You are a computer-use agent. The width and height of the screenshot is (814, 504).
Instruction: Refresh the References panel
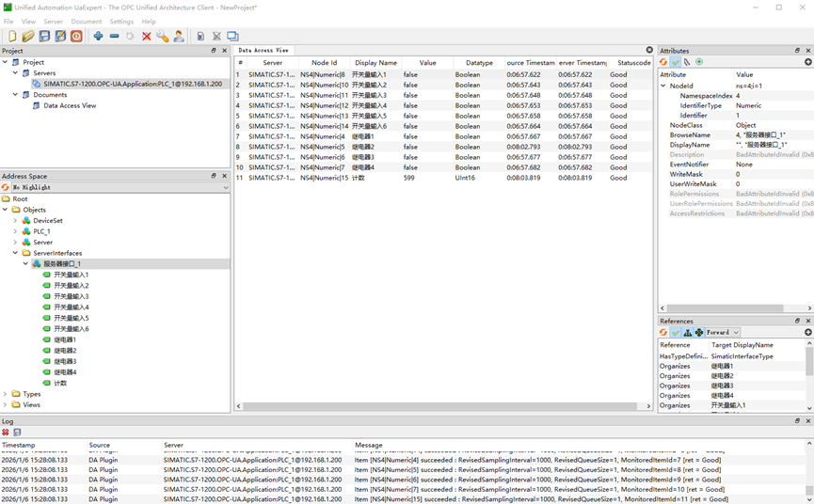click(x=662, y=332)
